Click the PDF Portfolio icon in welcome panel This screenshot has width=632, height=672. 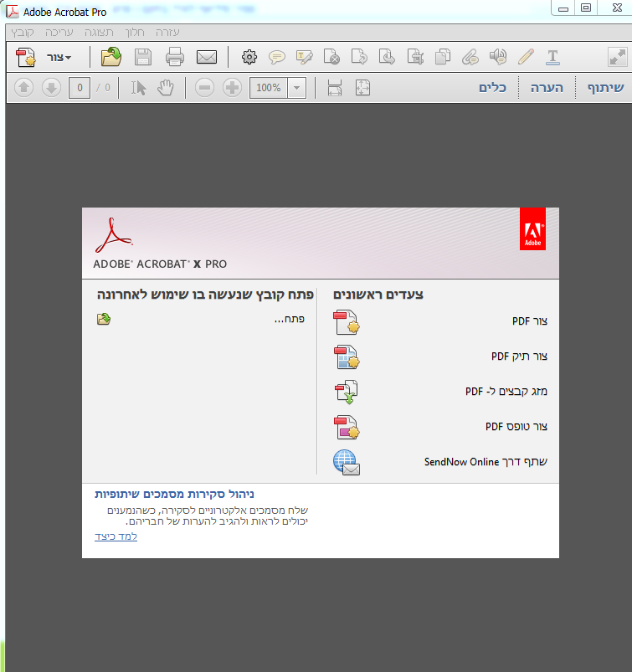(347, 357)
